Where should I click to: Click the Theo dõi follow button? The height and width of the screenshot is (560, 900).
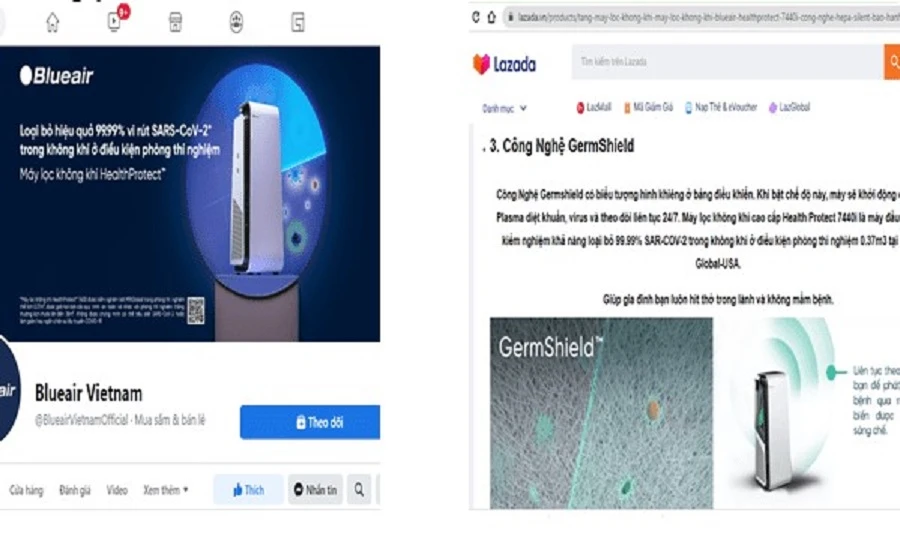click(x=310, y=422)
